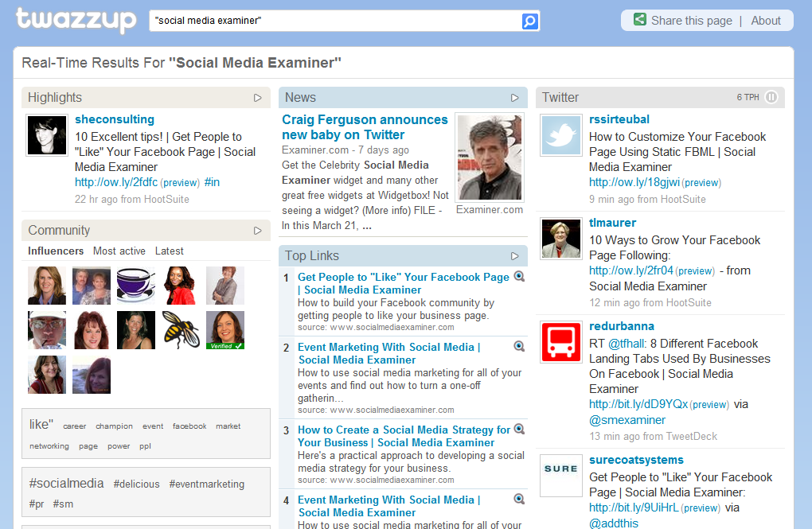The height and width of the screenshot is (529, 812).
Task: Open Craig Ferguson news headline
Action: [365, 127]
